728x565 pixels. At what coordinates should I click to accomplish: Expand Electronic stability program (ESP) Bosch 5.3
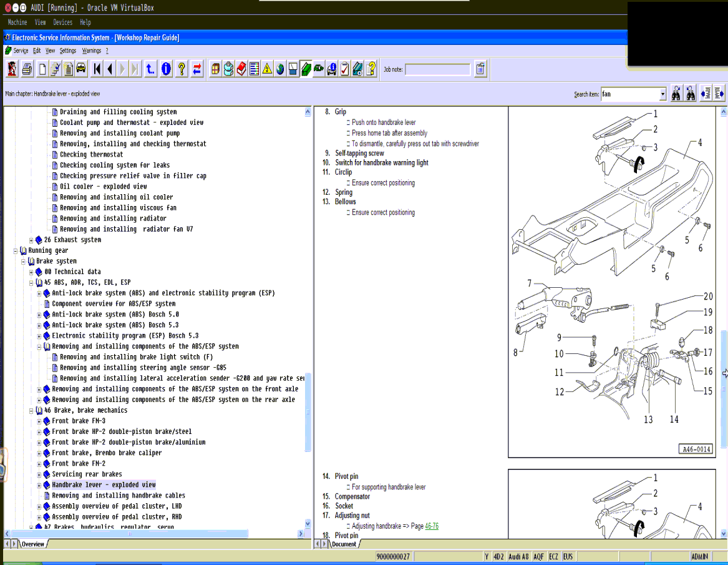[x=39, y=336]
